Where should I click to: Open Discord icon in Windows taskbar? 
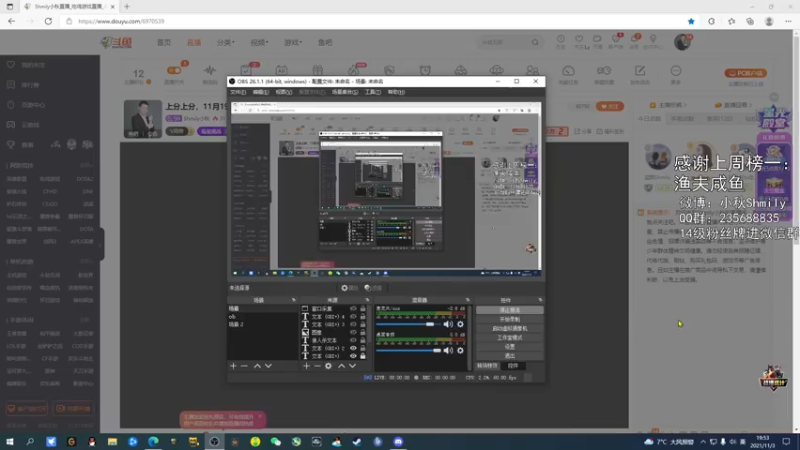tap(398, 441)
